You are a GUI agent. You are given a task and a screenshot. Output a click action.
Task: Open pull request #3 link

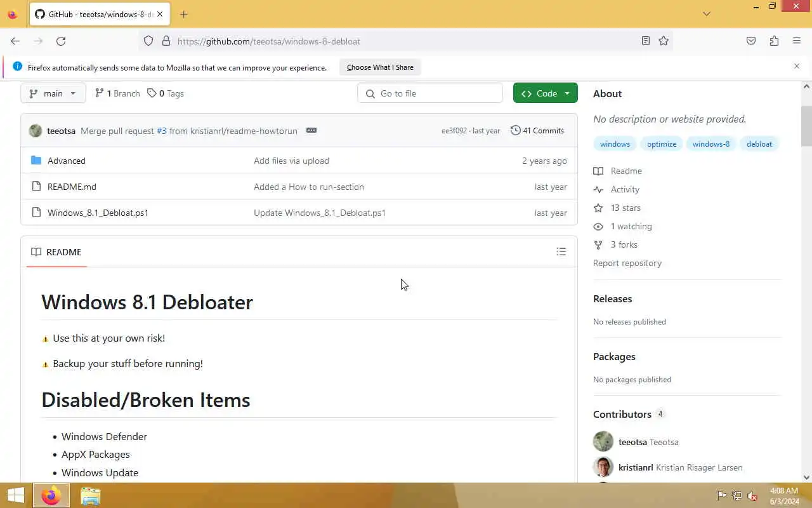162,131
